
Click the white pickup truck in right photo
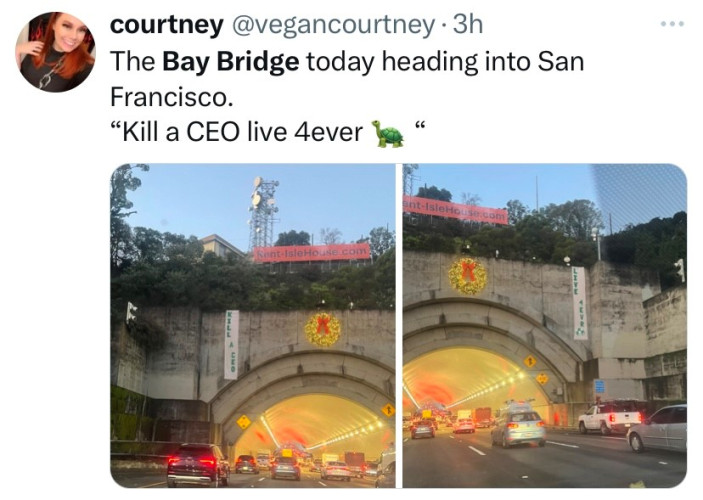tap(611, 417)
